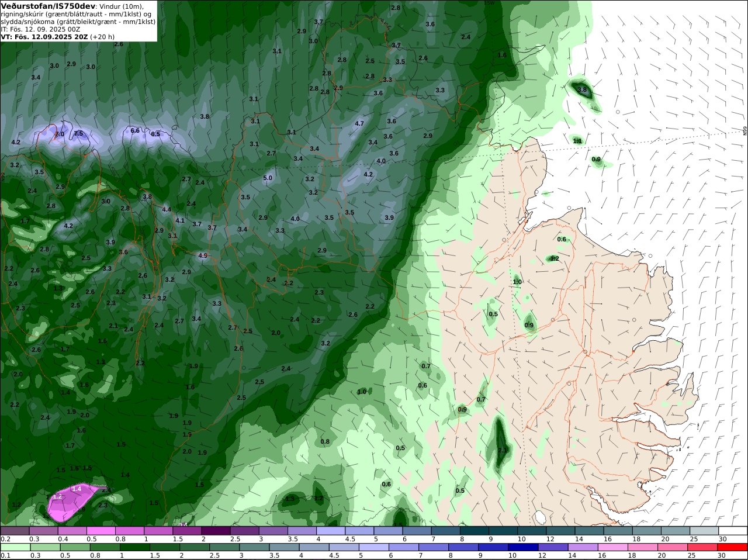The image size is (748, 560).
Task: Click the 6.5 precipitation value label
Action: tap(155, 134)
